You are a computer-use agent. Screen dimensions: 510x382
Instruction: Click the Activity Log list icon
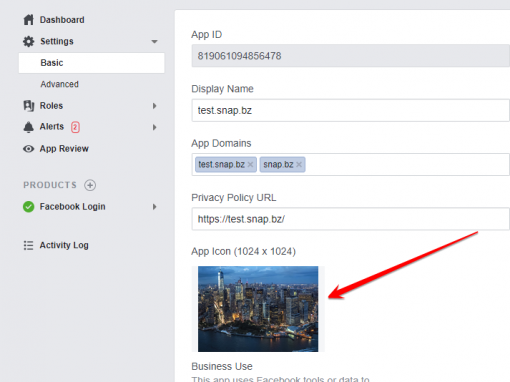(x=29, y=245)
